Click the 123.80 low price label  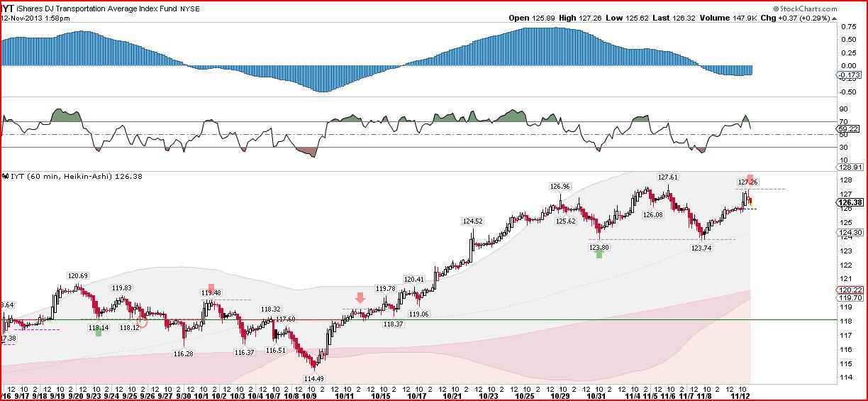[599, 247]
